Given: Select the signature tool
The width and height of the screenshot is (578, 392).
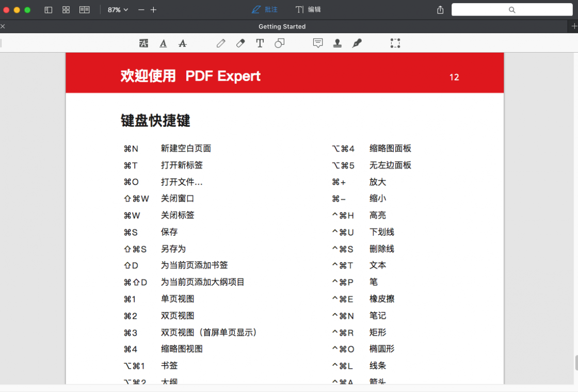Looking at the screenshot, I should coord(357,43).
